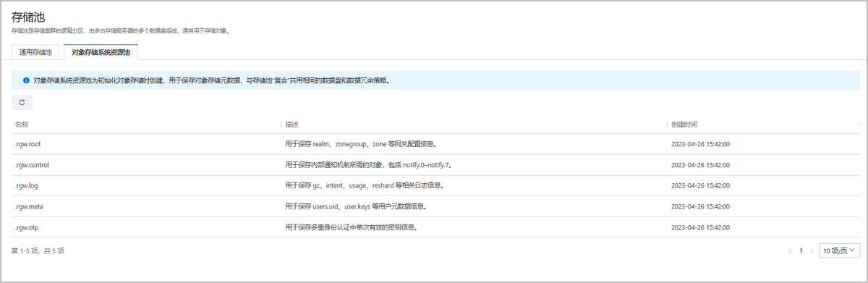Click creation time of the .rgw.log row
The height and width of the screenshot is (283, 868).
click(701, 185)
